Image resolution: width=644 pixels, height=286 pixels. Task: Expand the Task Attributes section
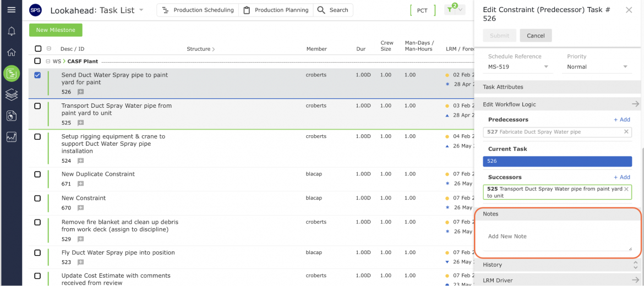click(x=558, y=87)
